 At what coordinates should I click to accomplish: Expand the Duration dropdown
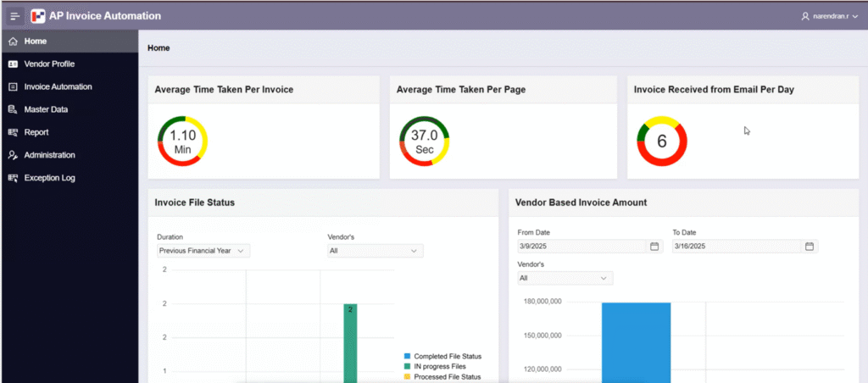click(x=203, y=251)
